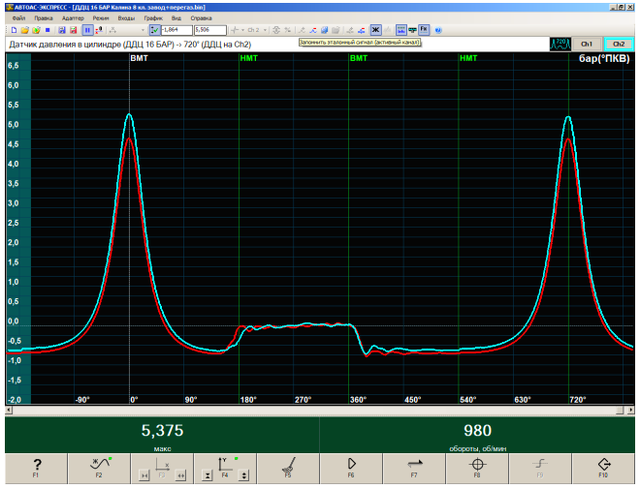Open the Файл menu
Viewport: 640px width, 489px height.
coord(19,18)
